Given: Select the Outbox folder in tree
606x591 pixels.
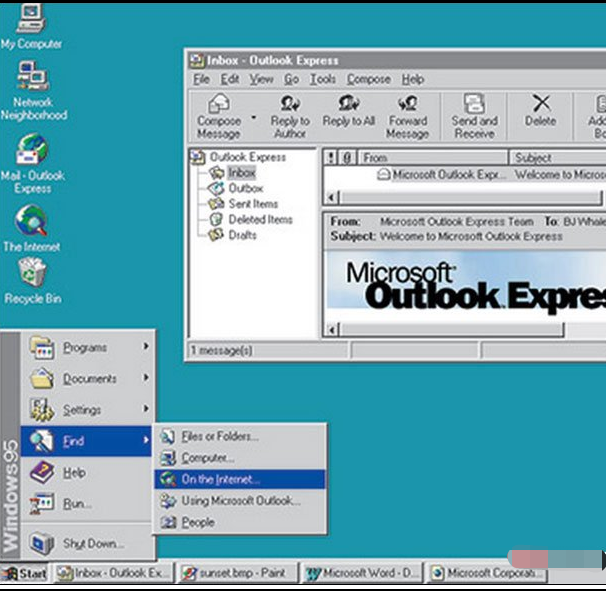Looking at the screenshot, I should pyautogui.click(x=235, y=188).
